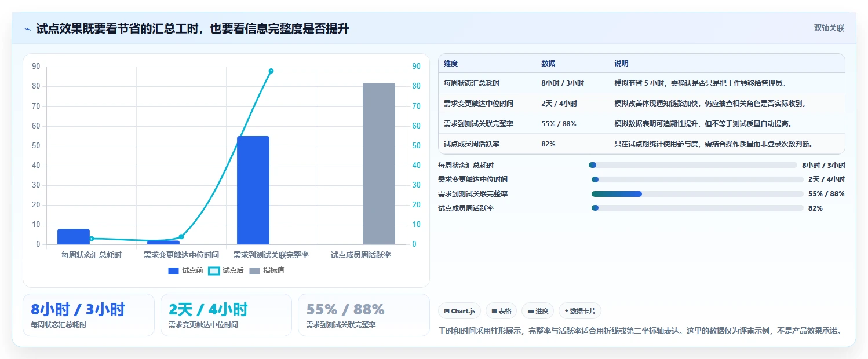The image size is (868, 359).
Task: Select the 55% / 88% data card
Action: click(x=363, y=315)
